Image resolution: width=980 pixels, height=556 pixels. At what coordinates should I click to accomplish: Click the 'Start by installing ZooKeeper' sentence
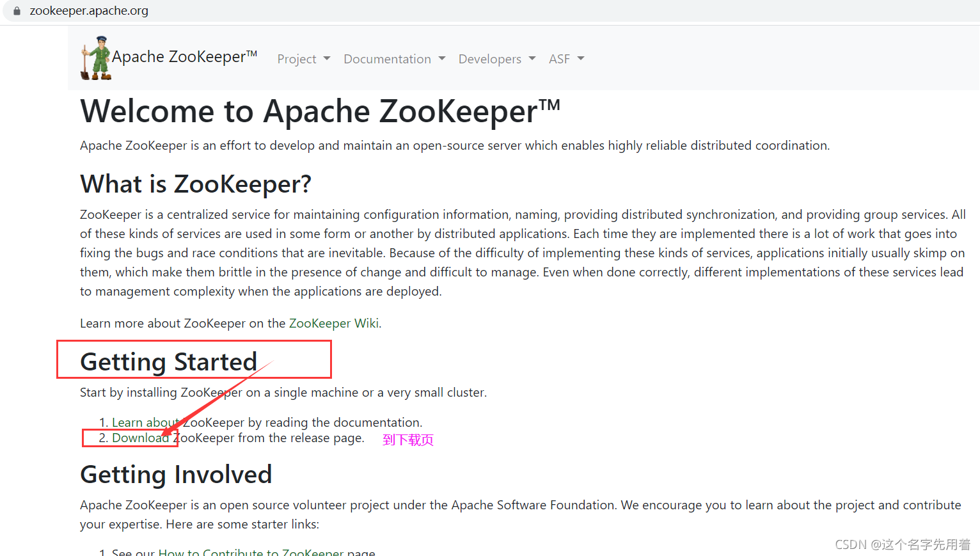tap(283, 392)
